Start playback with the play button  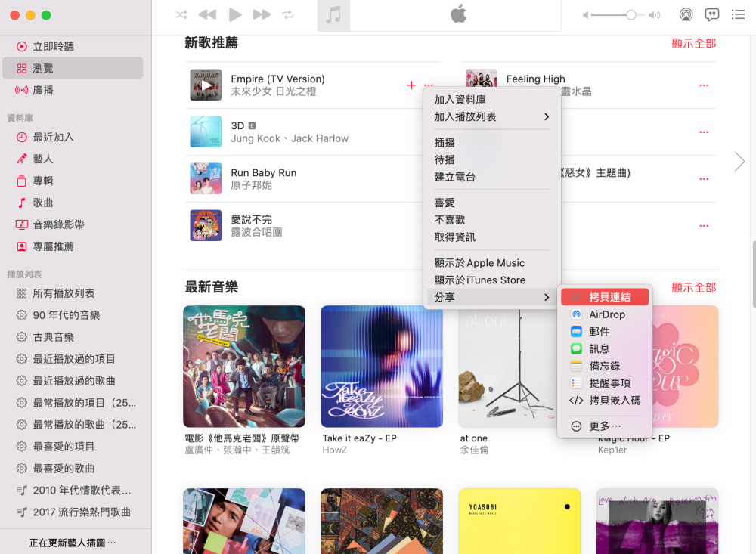click(x=235, y=15)
